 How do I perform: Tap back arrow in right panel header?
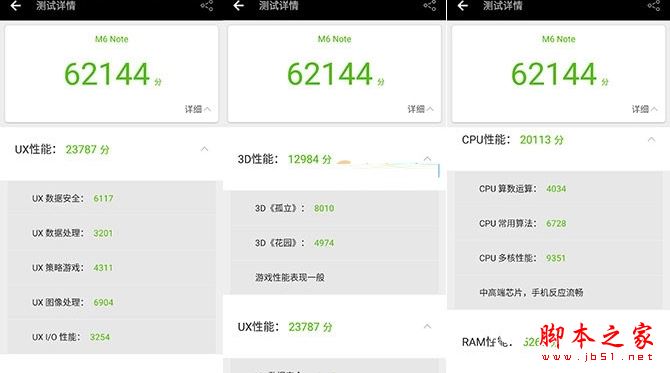coord(463,6)
